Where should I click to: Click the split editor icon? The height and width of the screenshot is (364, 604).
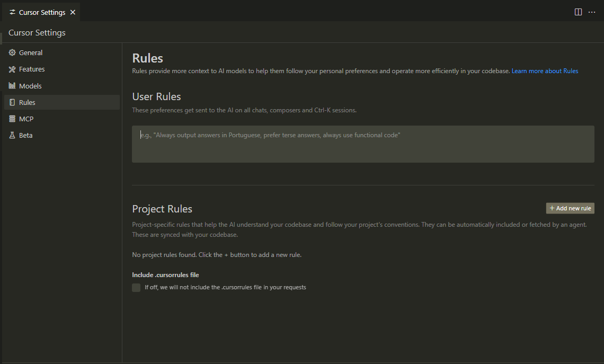click(x=578, y=12)
